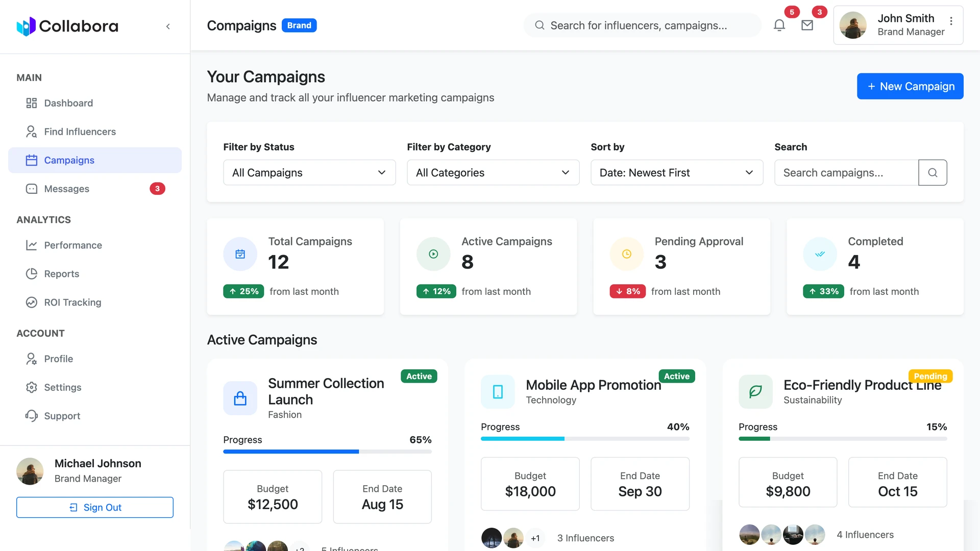Viewport: 980px width, 551px height.
Task: Click the '3 Influencers' label
Action: point(585,538)
